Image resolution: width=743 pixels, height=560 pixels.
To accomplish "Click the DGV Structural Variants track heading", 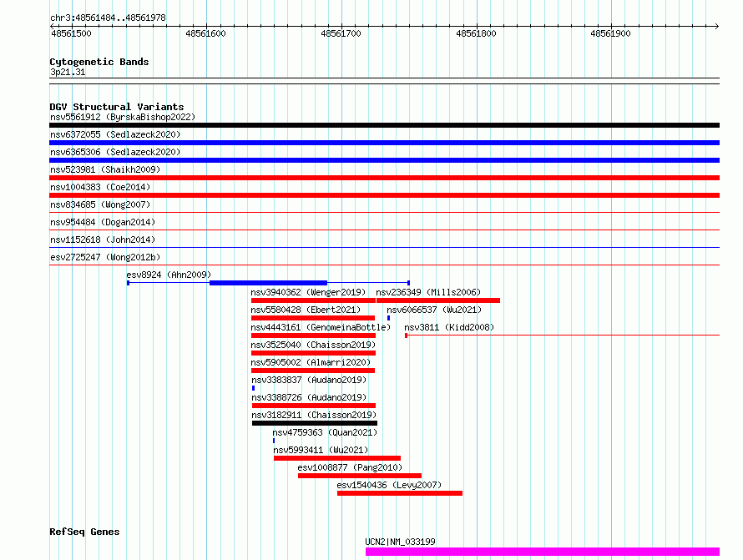I will pyautogui.click(x=116, y=107).
